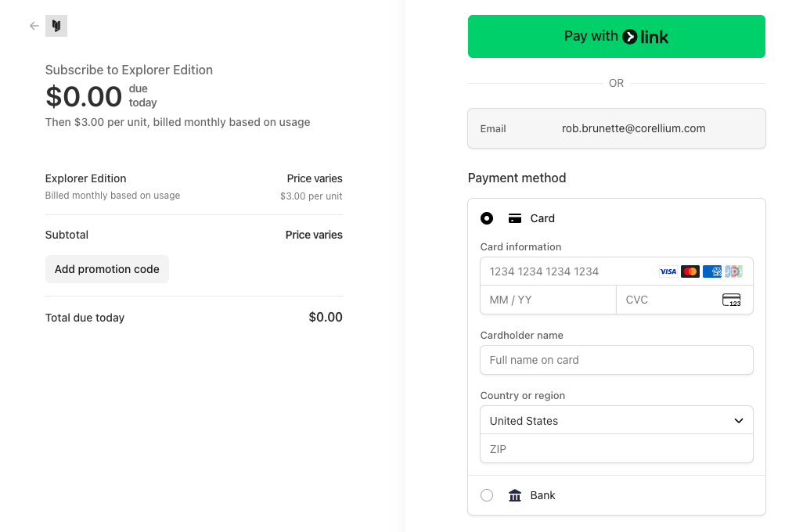Click the back arrow icon
The width and height of the screenshot is (803, 532).
click(34, 26)
